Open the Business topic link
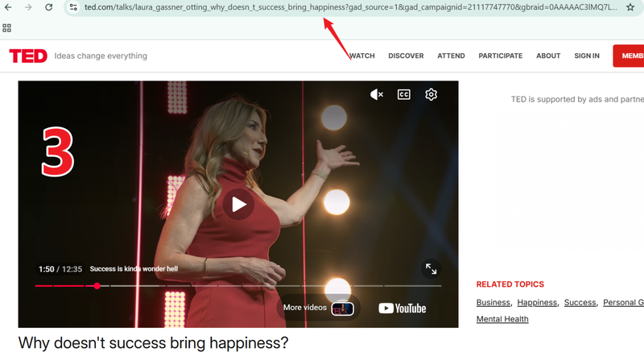The height and width of the screenshot is (352, 644). click(x=493, y=303)
